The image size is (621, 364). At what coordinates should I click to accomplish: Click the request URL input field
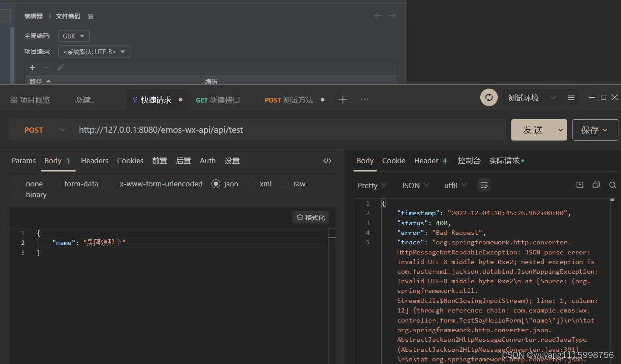click(x=289, y=130)
